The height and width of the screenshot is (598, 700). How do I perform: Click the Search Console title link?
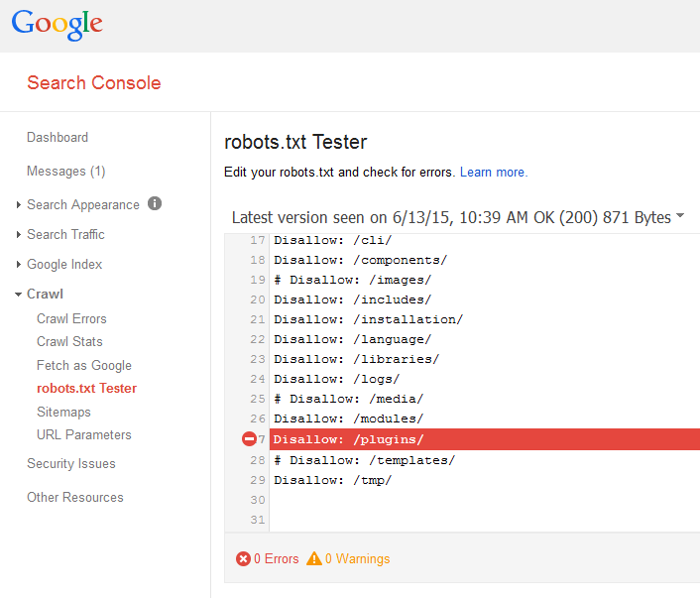[x=94, y=83]
